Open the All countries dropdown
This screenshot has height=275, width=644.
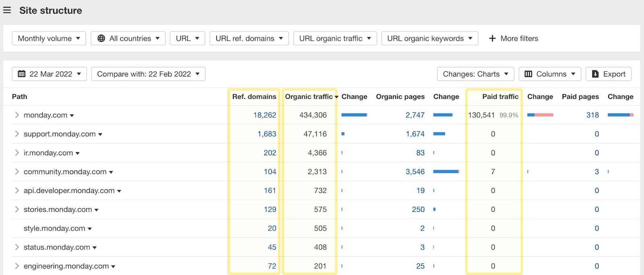point(128,38)
